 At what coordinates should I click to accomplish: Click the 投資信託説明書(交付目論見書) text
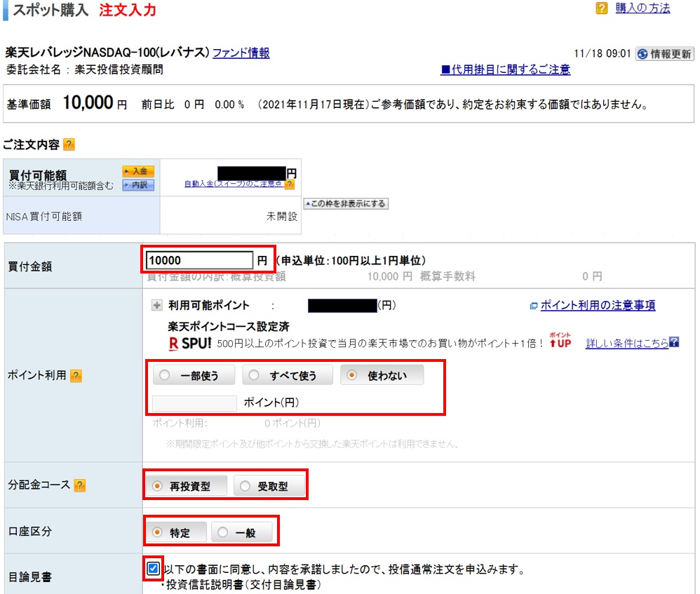click(243, 585)
